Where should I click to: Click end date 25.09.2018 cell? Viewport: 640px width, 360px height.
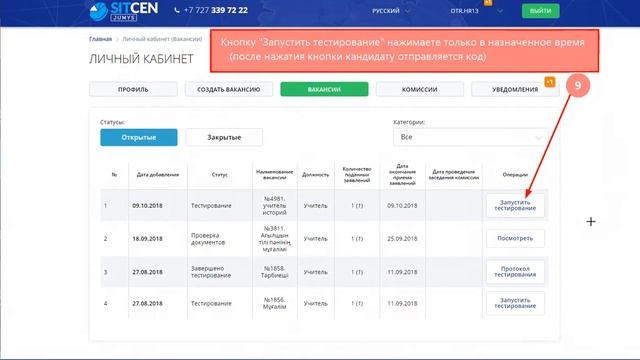[402, 239]
